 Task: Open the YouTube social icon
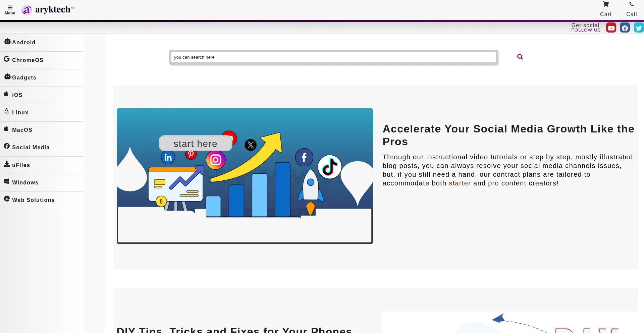tap(611, 28)
